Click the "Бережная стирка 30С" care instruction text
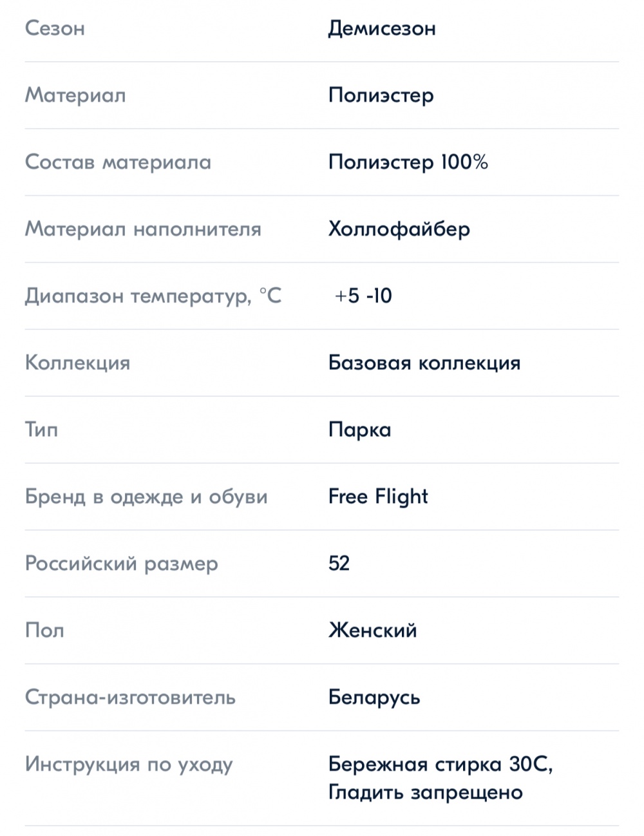This screenshot has height=836, width=644. (440, 765)
